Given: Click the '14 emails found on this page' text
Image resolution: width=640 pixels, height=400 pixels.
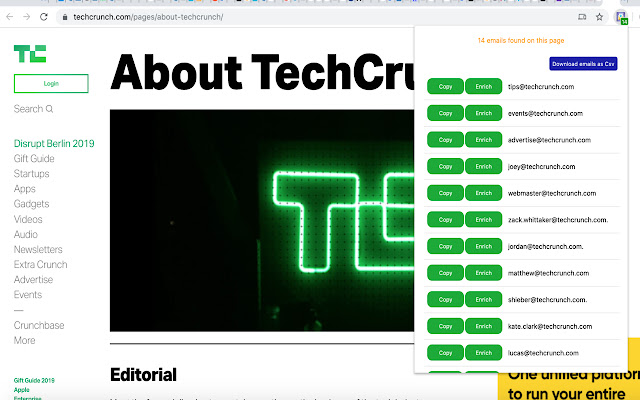Looking at the screenshot, I should [x=521, y=40].
